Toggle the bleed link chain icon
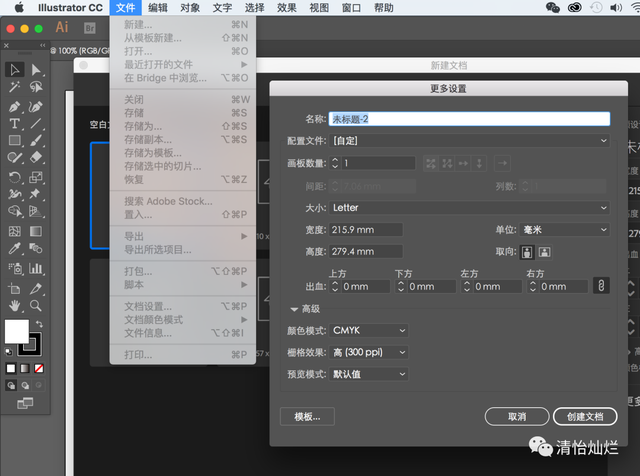This screenshot has width=640, height=476. tap(600, 286)
